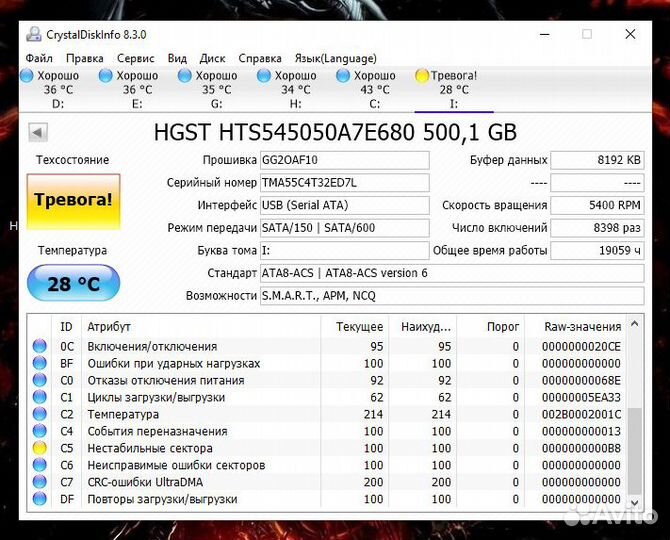Click status orb of row C4

tap(40, 431)
